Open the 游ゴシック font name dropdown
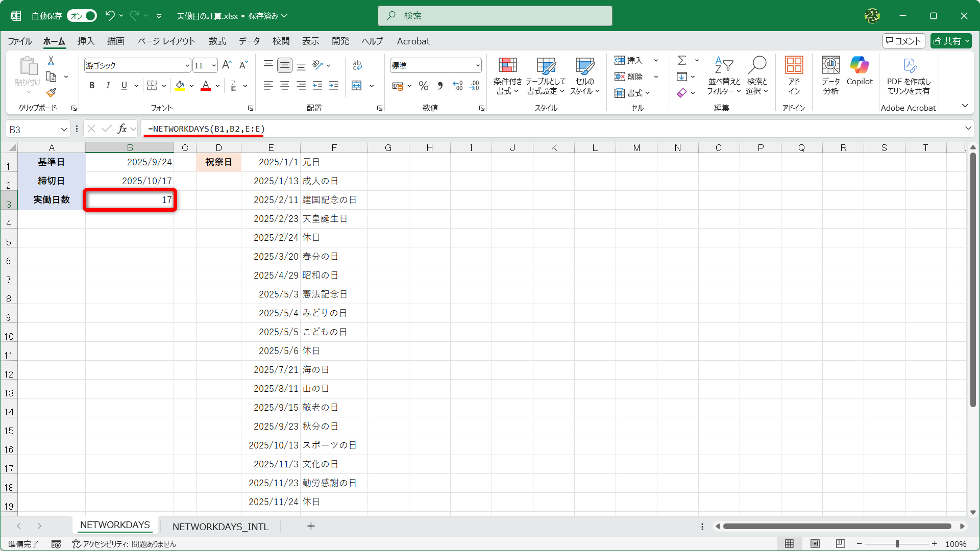Viewport: 980px width, 551px height. 187,65
